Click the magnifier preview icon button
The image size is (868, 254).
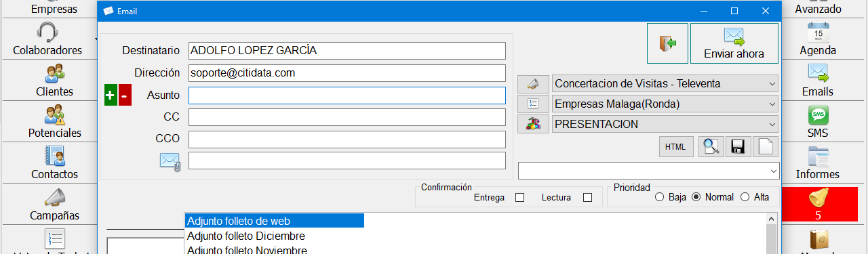711,146
